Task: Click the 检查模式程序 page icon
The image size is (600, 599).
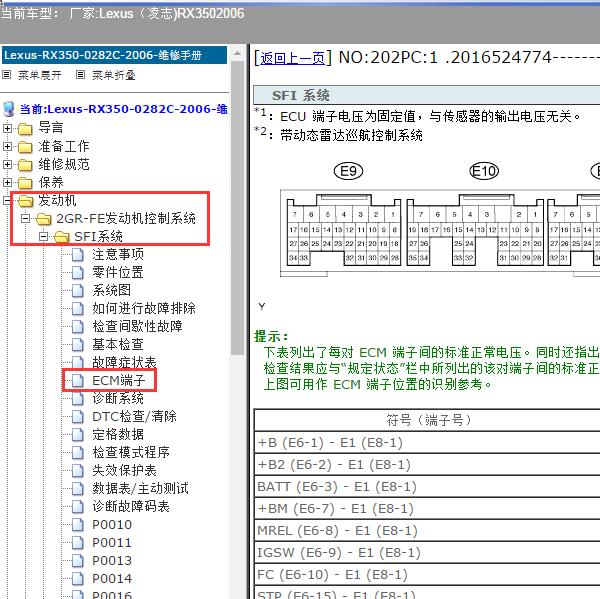Action: pos(78,452)
